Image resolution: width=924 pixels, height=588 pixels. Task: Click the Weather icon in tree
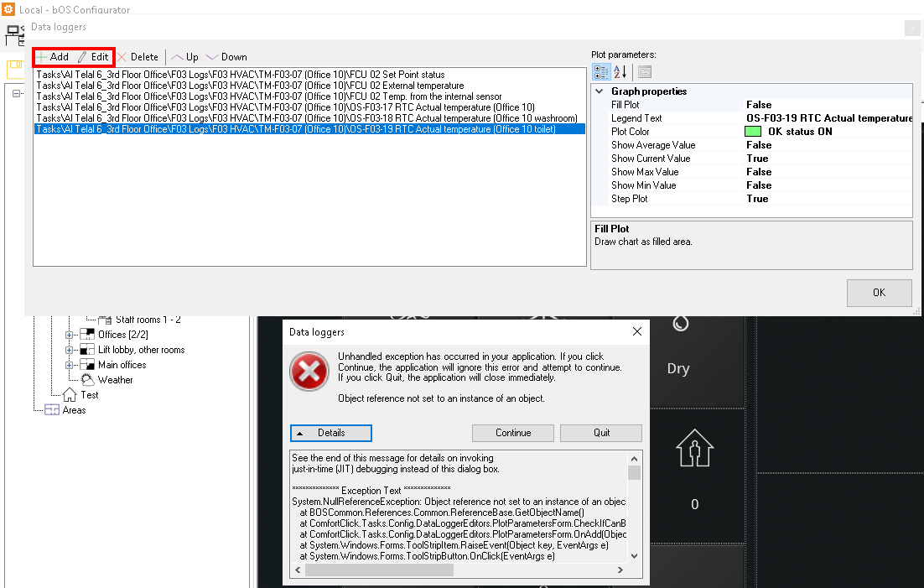pyautogui.click(x=87, y=380)
